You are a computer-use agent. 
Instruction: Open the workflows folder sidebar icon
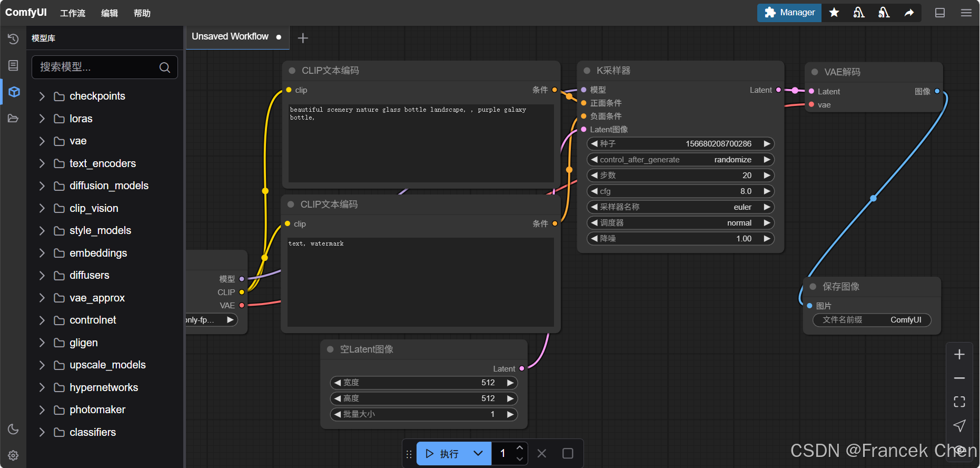click(13, 118)
